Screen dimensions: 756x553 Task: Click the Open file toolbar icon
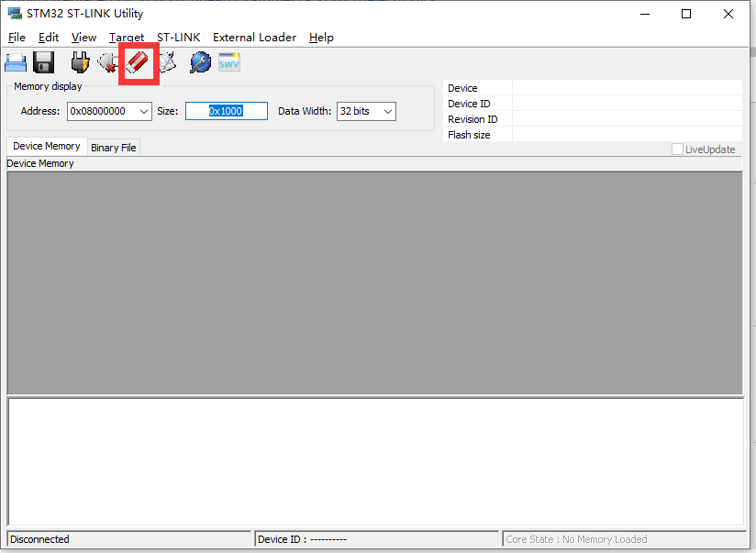click(x=16, y=62)
